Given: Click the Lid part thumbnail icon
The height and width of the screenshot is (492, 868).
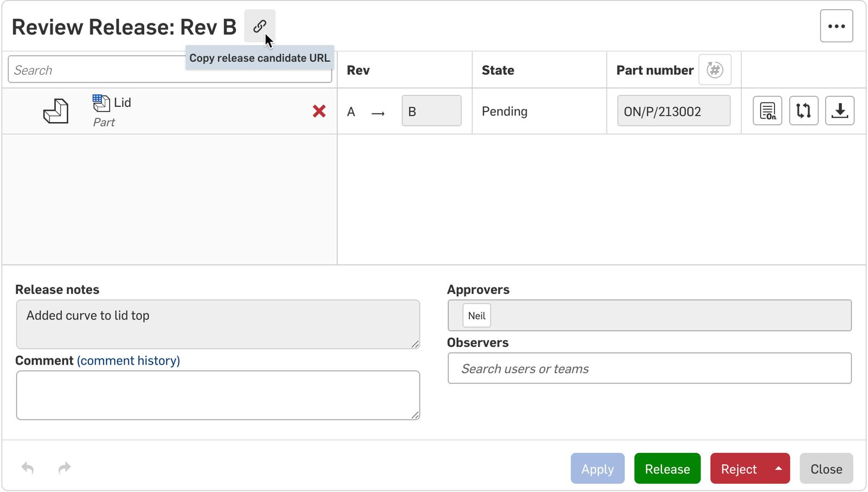Looking at the screenshot, I should 56,111.
